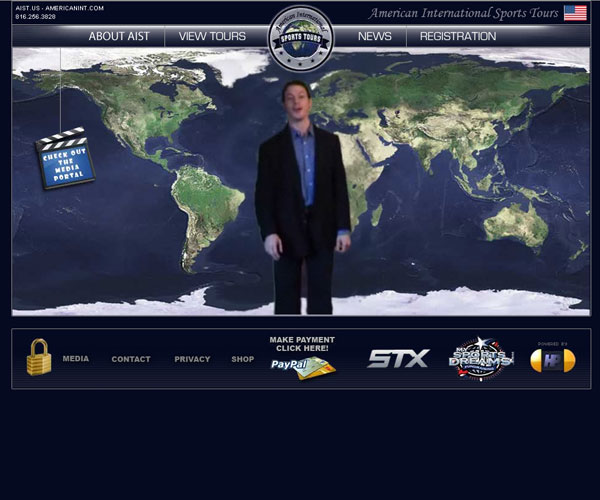The image size is (600, 500).
Task: Open the media portal clapperboard
Action: click(65, 158)
